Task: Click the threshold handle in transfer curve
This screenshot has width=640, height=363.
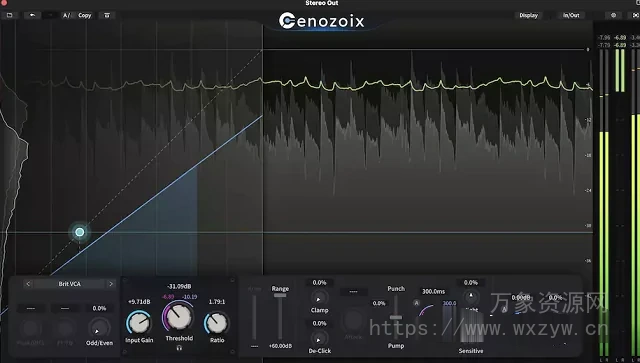Action: coord(80,232)
